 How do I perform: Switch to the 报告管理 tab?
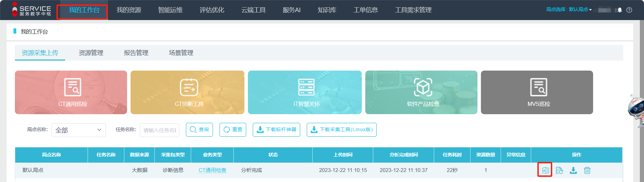coord(136,53)
